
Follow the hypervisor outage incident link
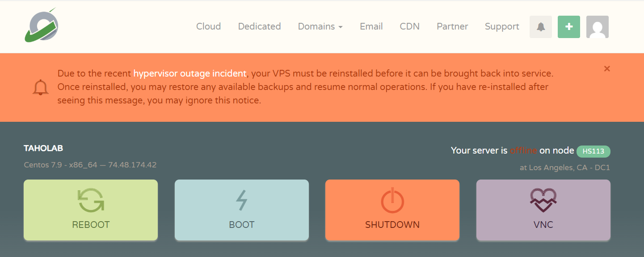pos(190,73)
